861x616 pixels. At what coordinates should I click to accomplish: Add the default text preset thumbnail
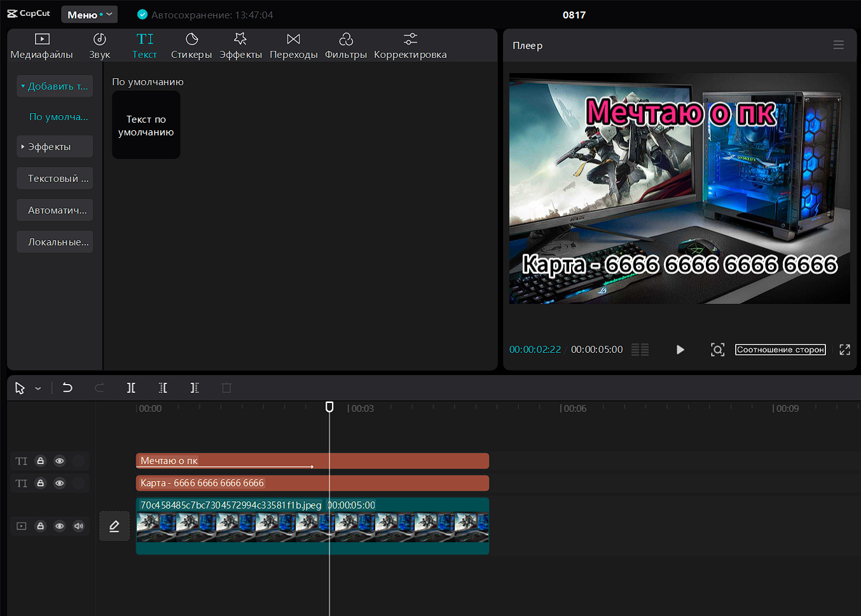[x=146, y=125]
